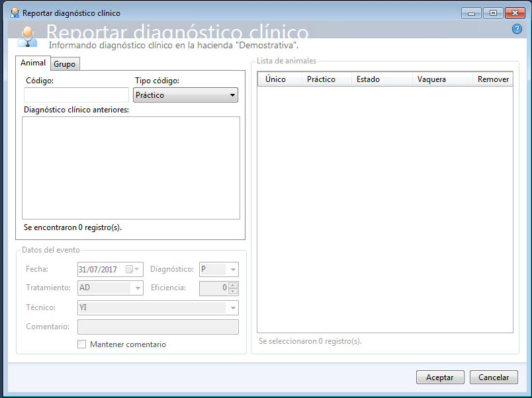Increase the Eficiencia value with up arrow

233,285
